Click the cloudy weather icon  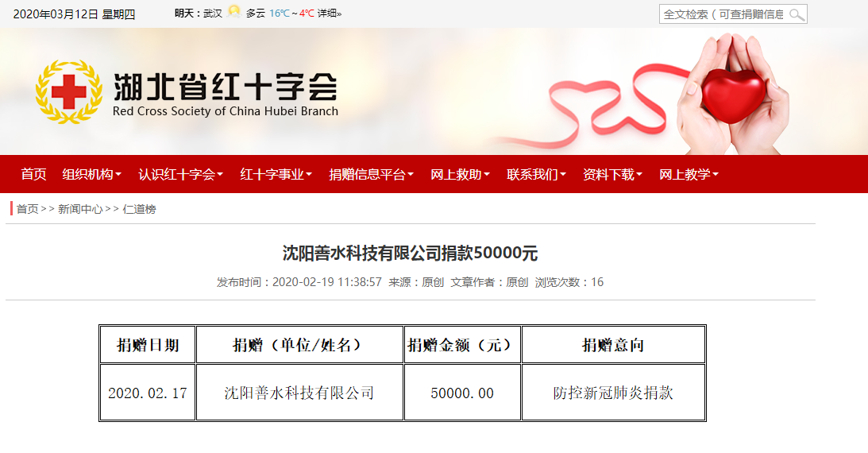click(x=233, y=13)
